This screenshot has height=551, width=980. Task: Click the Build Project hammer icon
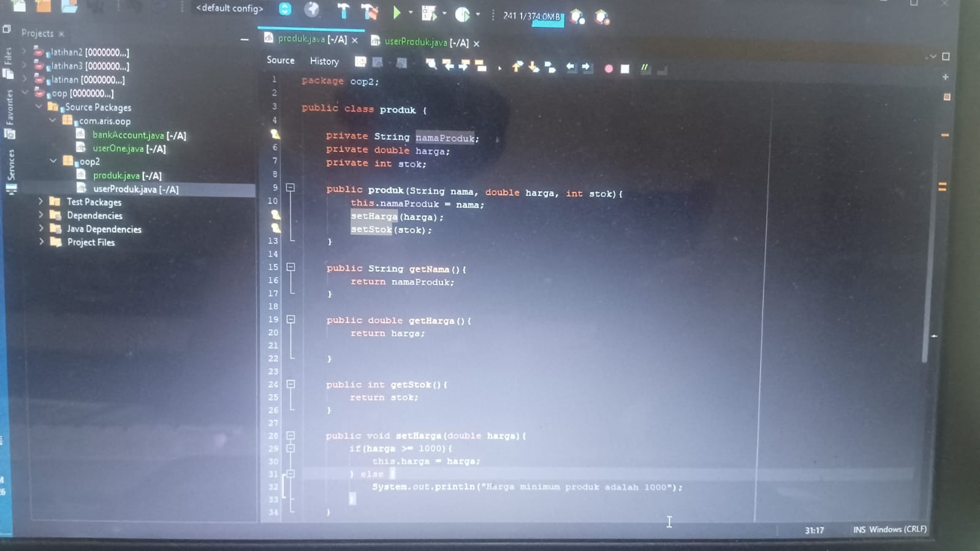pyautogui.click(x=343, y=10)
